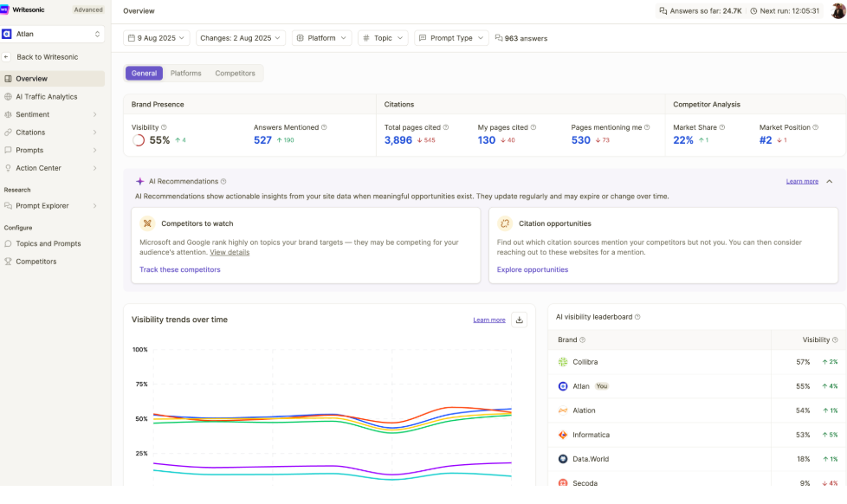The height and width of the screenshot is (504, 847).
Task: Open Overview in the sidebar
Action: pos(53,79)
